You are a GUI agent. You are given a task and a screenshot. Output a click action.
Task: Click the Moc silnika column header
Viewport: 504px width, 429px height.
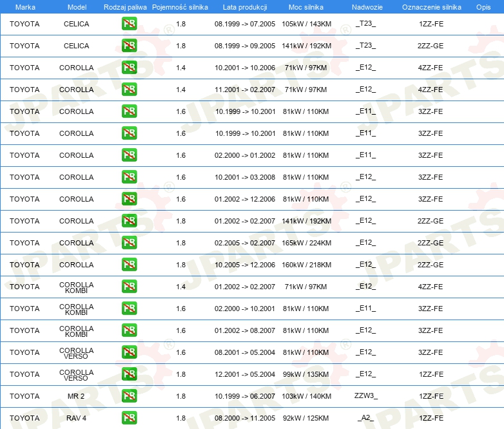click(306, 7)
